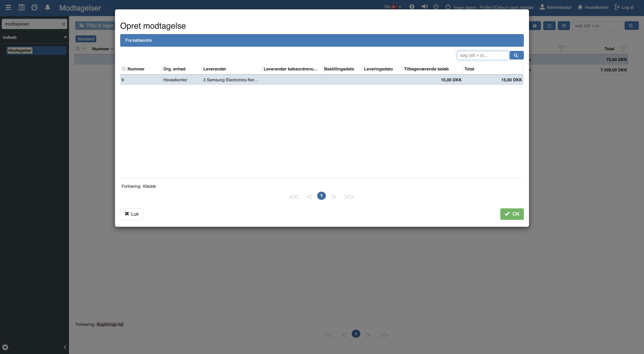Click the help question mark icon

tap(412, 7)
